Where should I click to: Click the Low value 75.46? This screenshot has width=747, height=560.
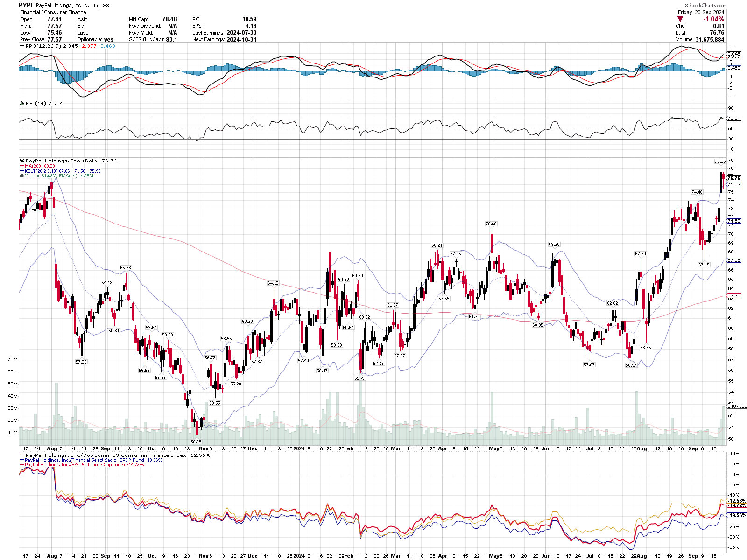(x=55, y=33)
